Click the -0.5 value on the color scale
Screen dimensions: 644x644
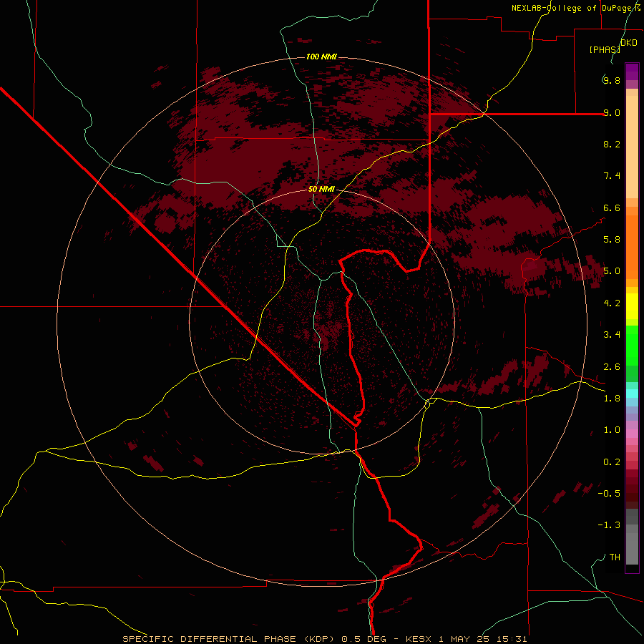[x=609, y=493]
